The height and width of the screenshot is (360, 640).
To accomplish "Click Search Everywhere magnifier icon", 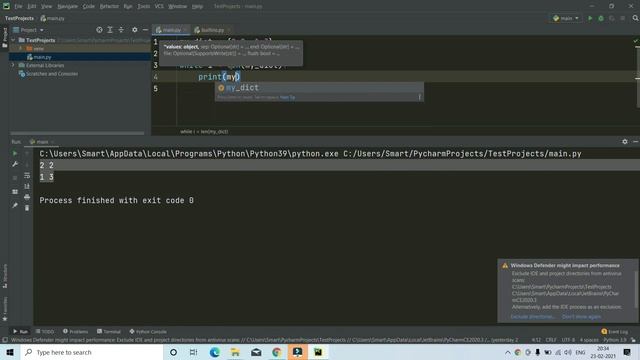I will [x=635, y=18].
